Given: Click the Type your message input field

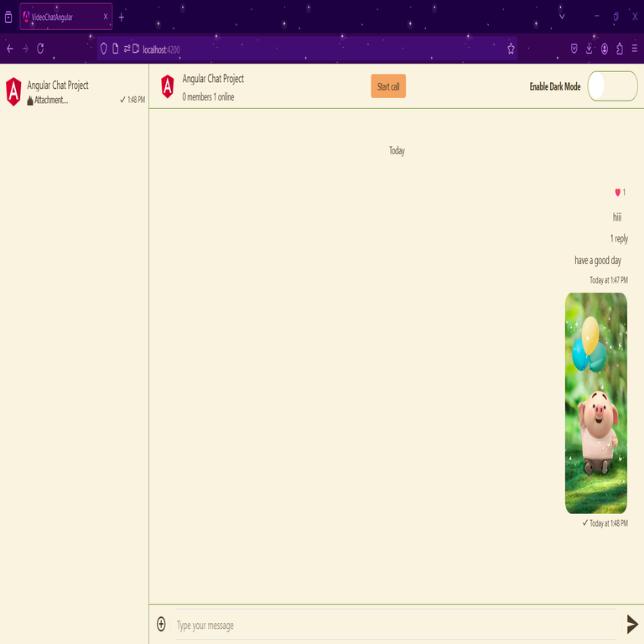Looking at the screenshot, I should (396, 625).
